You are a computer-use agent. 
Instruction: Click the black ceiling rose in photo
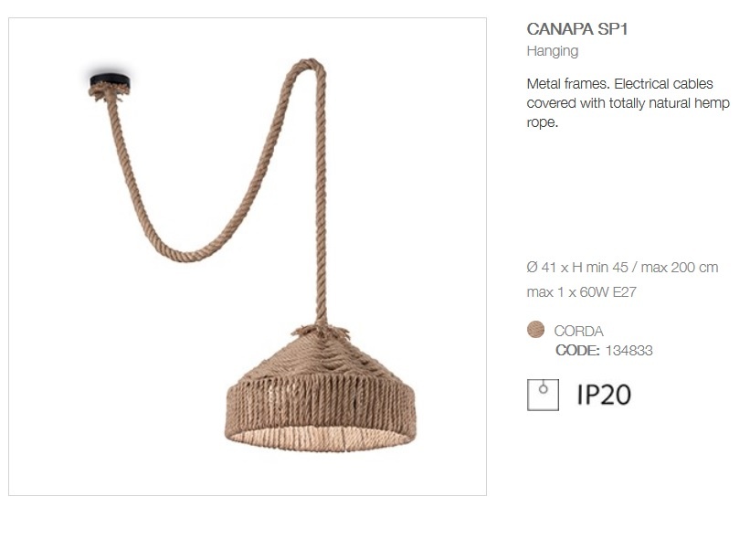point(110,79)
